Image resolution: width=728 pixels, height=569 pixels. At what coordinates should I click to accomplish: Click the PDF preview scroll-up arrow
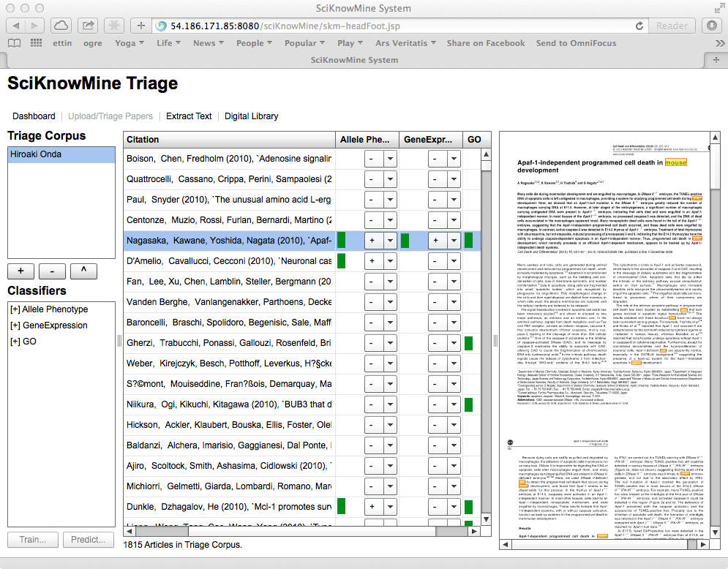coord(715,137)
